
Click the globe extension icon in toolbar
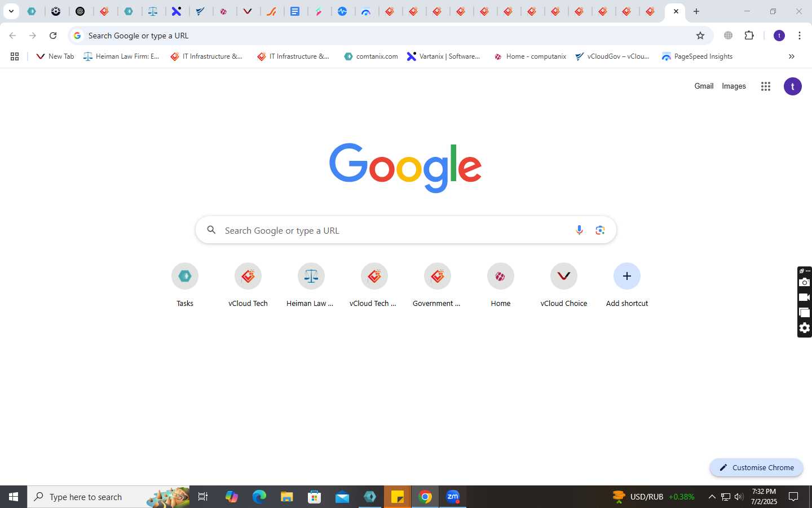pyautogui.click(x=729, y=36)
